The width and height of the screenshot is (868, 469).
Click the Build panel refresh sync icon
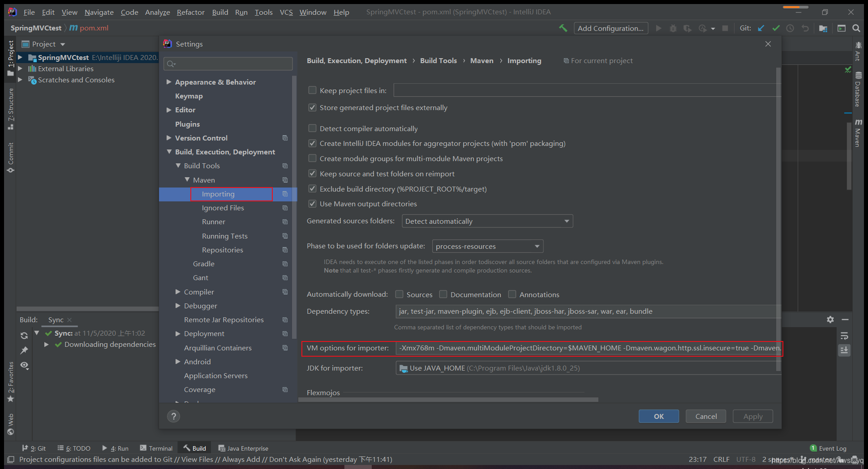click(24, 335)
